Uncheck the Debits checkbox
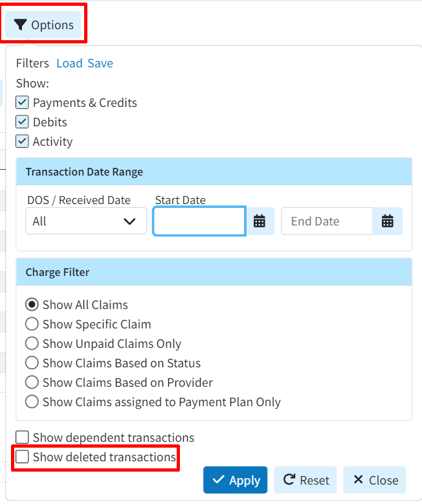This screenshot has width=422, height=504. pos(23,122)
